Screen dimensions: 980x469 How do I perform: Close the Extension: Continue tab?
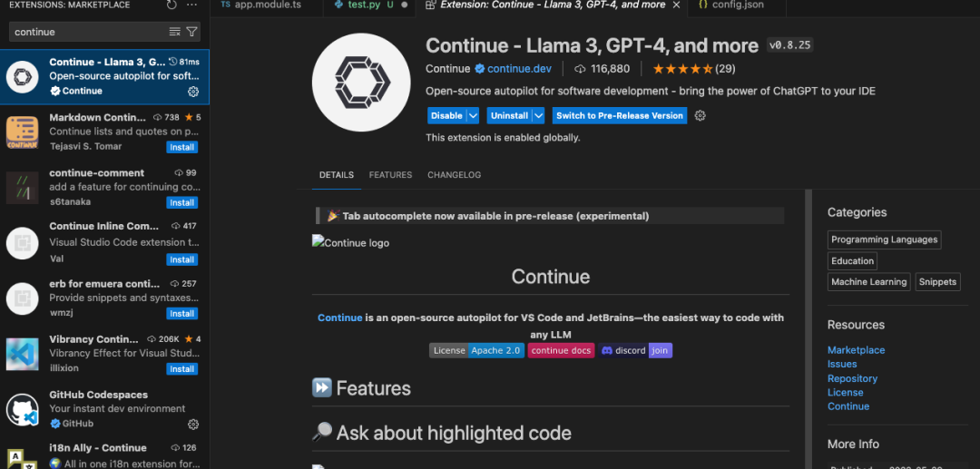point(676,5)
